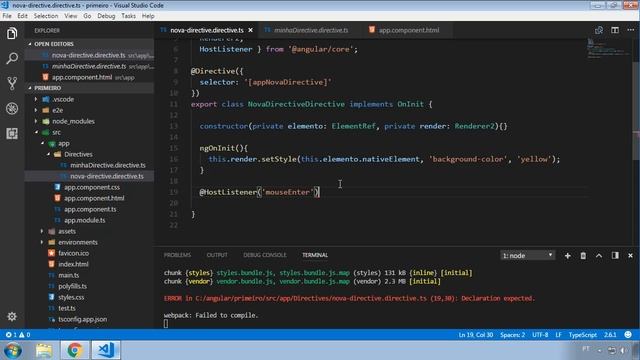Open Chrome from the taskbar

(74, 351)
